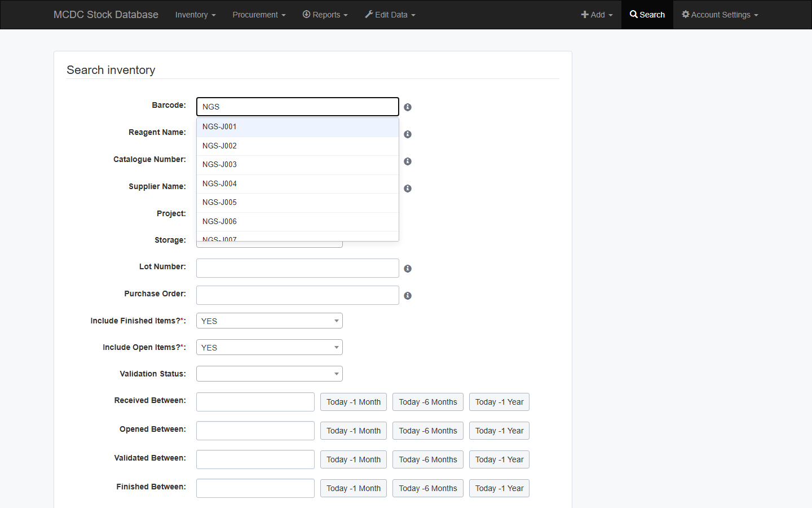The image size is (812, 508).
Task: Click the Lot Number input field
Action: [x=298, y=268]
